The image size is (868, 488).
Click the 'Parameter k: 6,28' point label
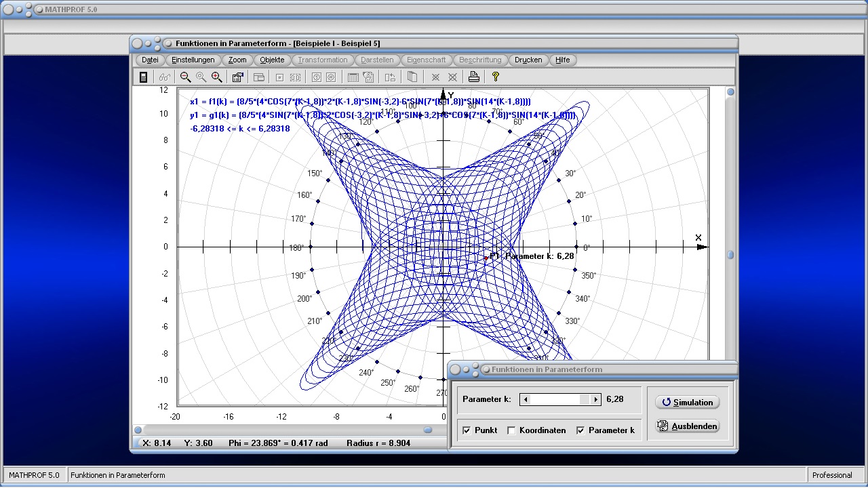pyautogui.click(x=540, y=256)
